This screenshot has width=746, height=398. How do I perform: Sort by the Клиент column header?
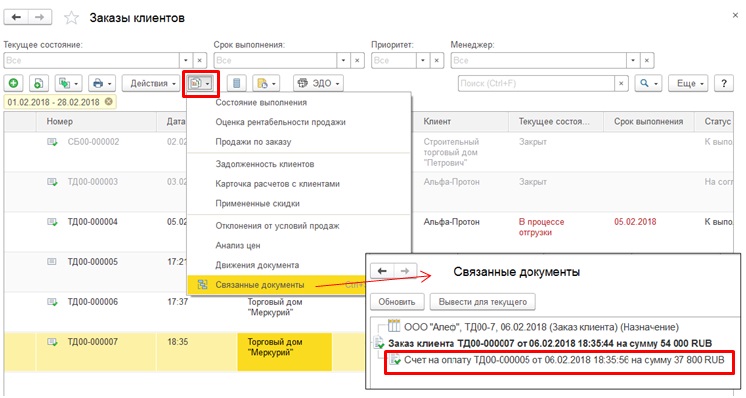[x=461, y=122]
